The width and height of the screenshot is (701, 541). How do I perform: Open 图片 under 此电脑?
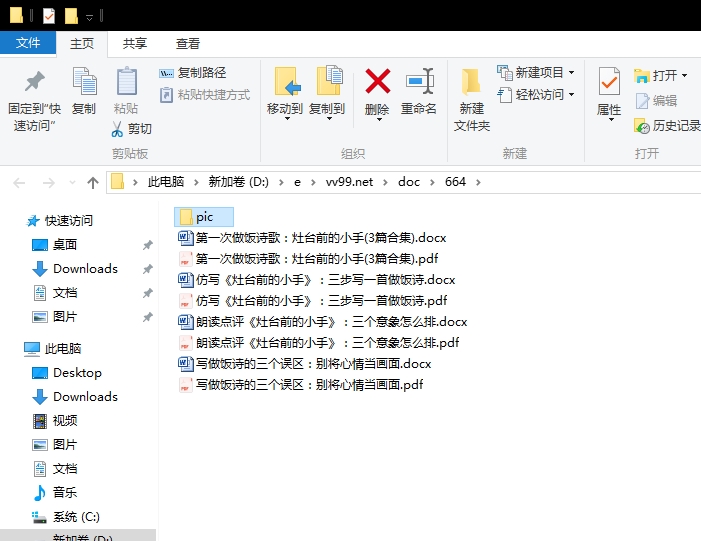(x=54, y=444)
